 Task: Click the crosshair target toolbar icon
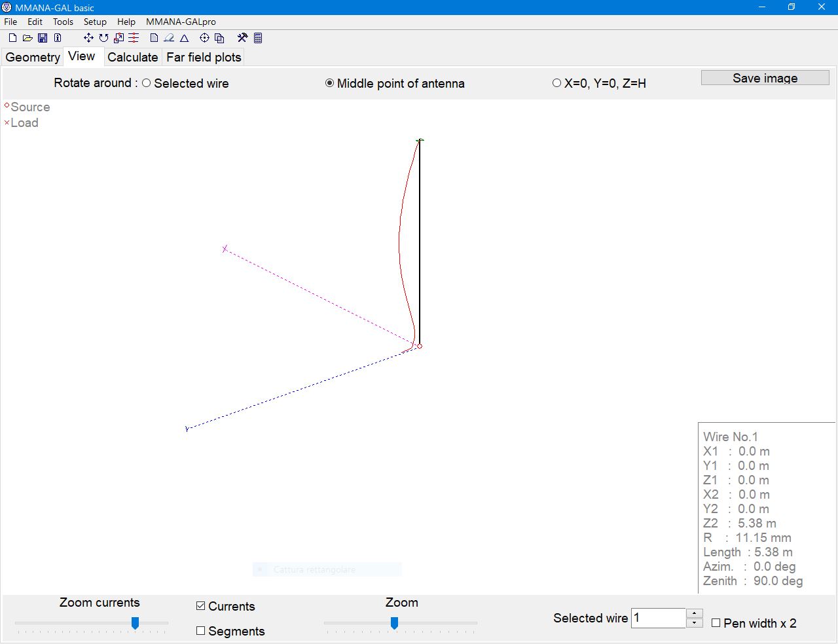204,38
